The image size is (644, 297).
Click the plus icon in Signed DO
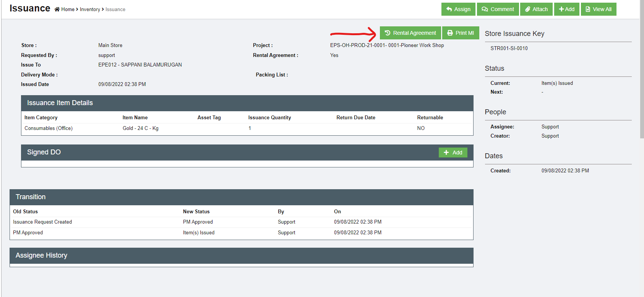click(x=446, y=153)
